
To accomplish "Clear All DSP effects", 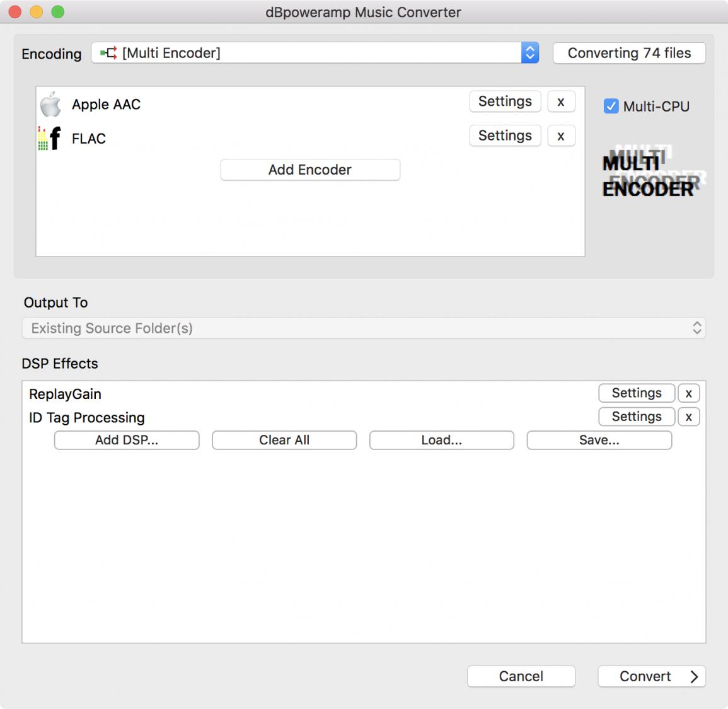I will pyautogui.click(x=284, y=440).
